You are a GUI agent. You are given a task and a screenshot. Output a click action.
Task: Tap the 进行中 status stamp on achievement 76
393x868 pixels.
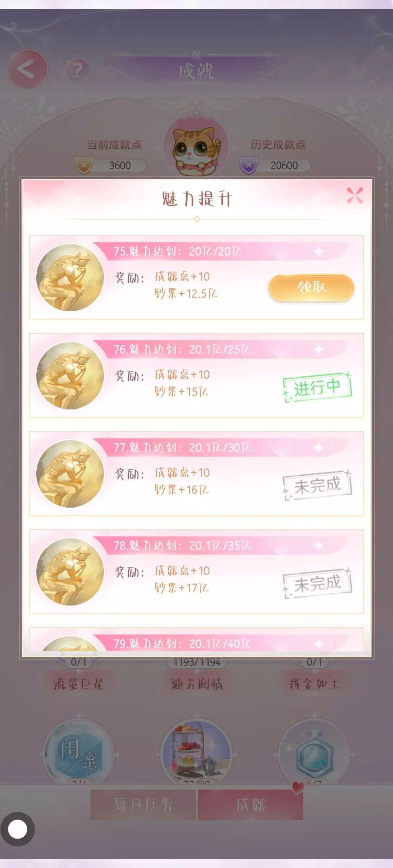click(317, 387)
